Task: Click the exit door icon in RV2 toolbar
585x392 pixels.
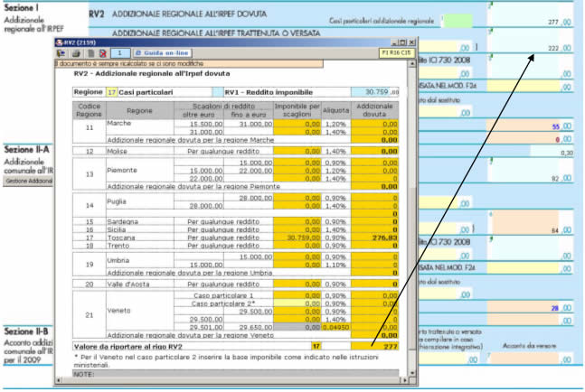Action: point(61,53)
